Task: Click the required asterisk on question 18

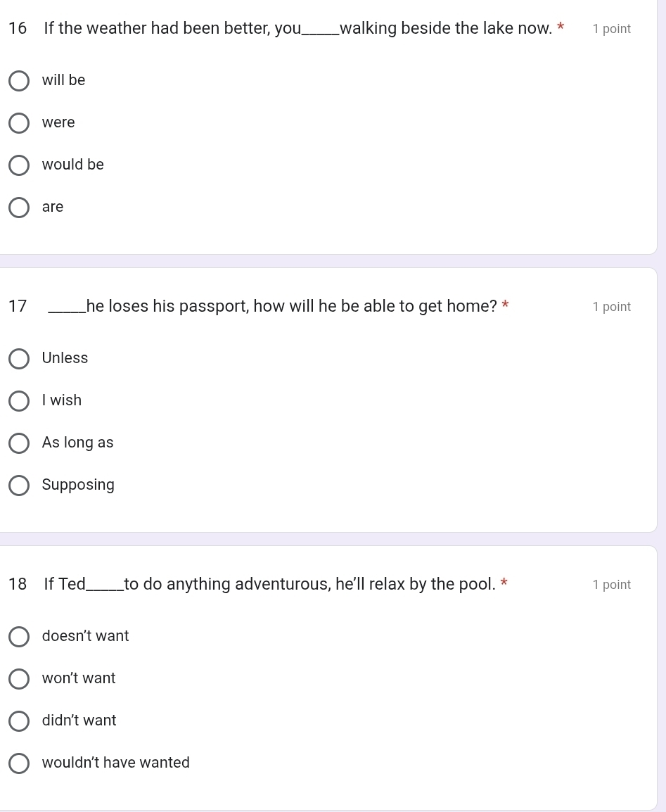Action: coord(505,583)
